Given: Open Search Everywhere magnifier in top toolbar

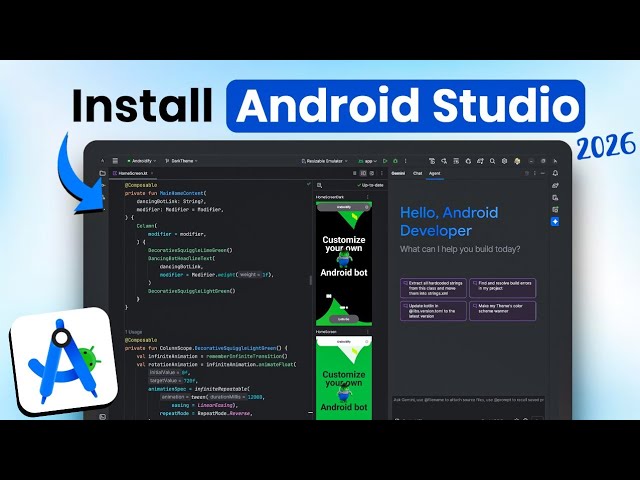Looking at the screenshot, I should click(x=492, y=161).
